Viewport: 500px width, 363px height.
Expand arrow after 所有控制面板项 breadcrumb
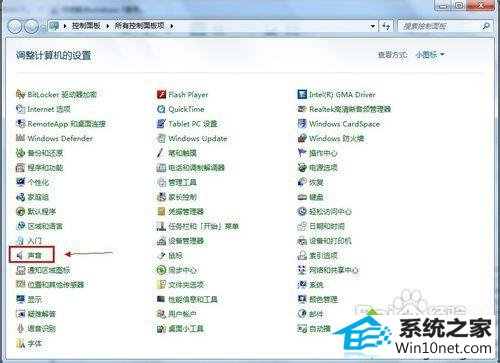pos(171,26)
